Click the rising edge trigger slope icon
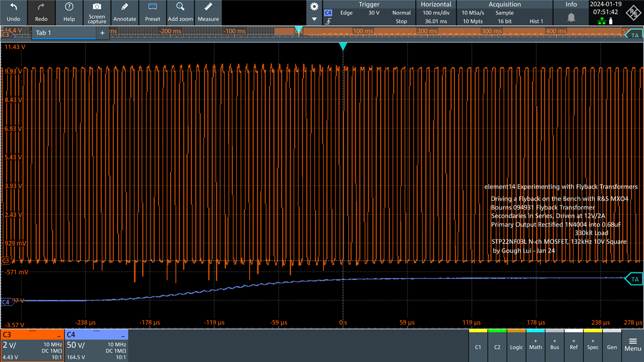The height and width of the screenshot is (362, 644). point(328,22)
